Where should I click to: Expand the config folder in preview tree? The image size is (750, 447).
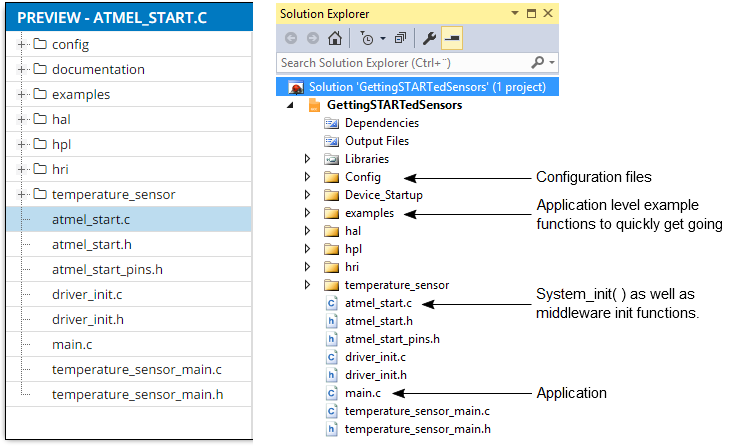coord(21,44)
